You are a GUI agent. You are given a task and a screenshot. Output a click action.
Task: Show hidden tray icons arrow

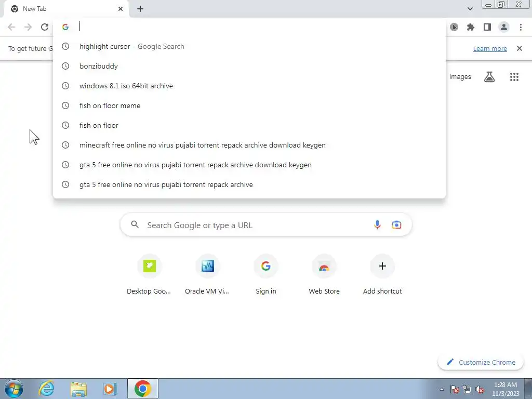442,389
